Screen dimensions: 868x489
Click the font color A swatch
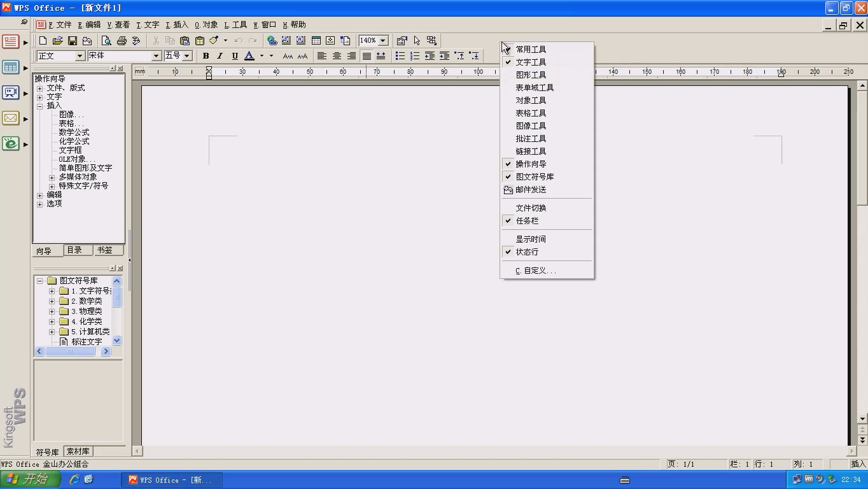249,56
